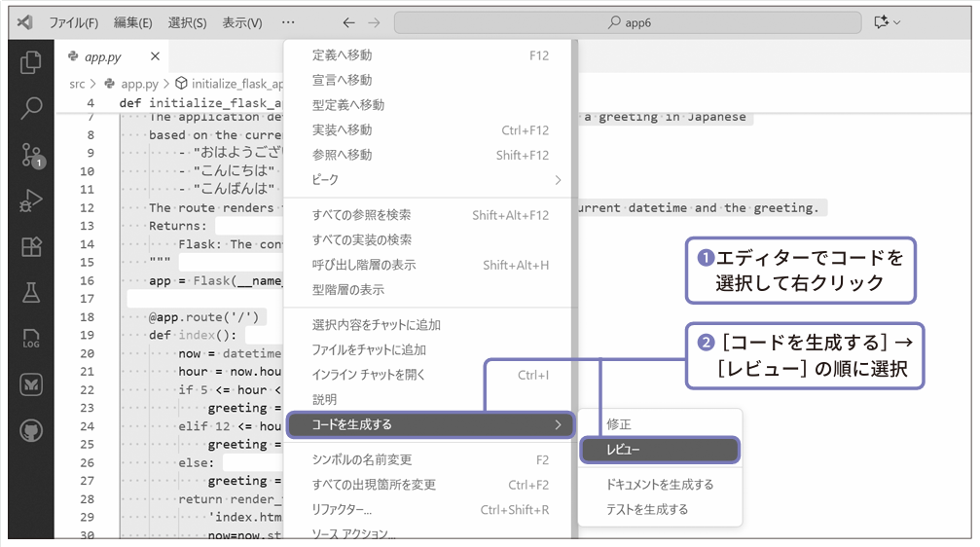Choose 呼び出し階層の表示 entry
980x547 pixels.
coord(430,265)
